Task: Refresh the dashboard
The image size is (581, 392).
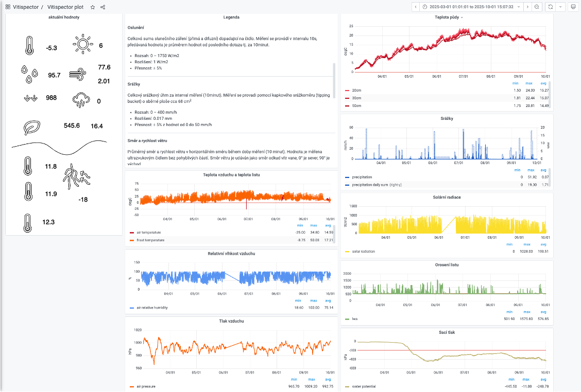Action: (x=551, y=7)
